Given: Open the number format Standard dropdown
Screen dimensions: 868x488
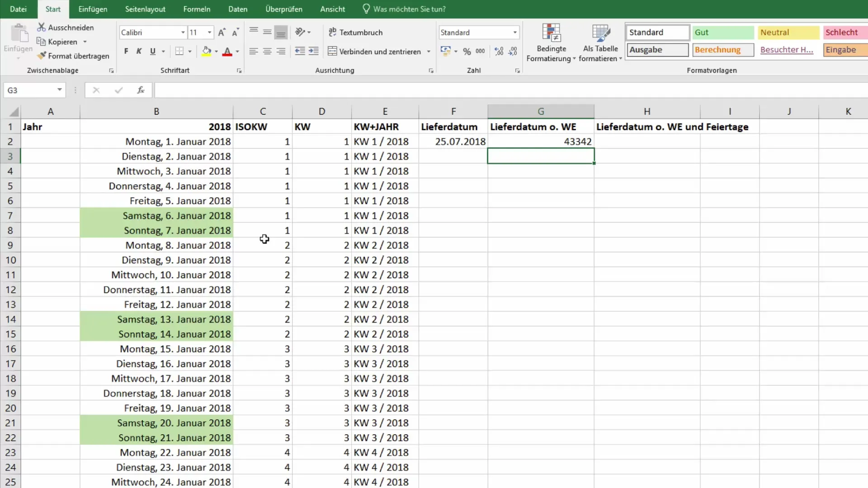Looking at the screenshot, I should (x=514, y=32).
